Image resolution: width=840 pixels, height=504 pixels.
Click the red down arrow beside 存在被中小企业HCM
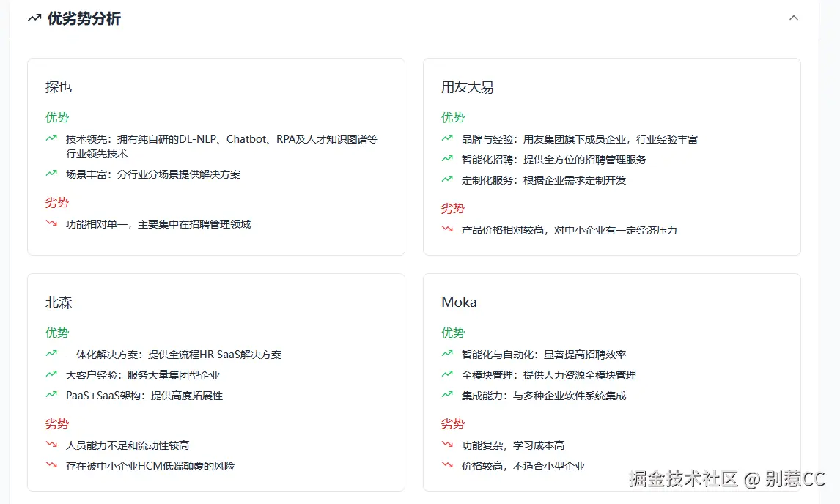(51, 465)
